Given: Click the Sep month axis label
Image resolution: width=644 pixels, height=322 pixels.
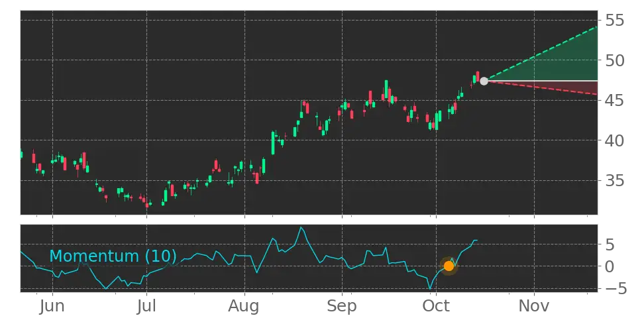Looking at the screenshot, I should [342, 306].
